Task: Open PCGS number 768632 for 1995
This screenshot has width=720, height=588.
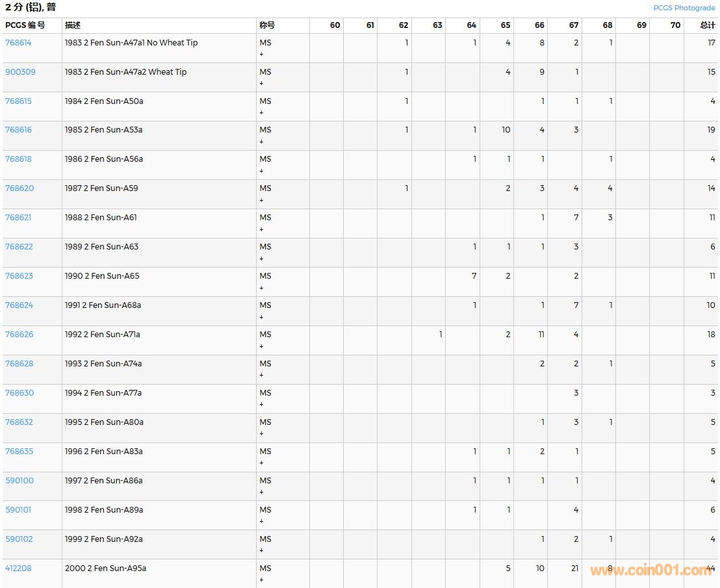Action: pyautogui.click(x=19, y=422)
